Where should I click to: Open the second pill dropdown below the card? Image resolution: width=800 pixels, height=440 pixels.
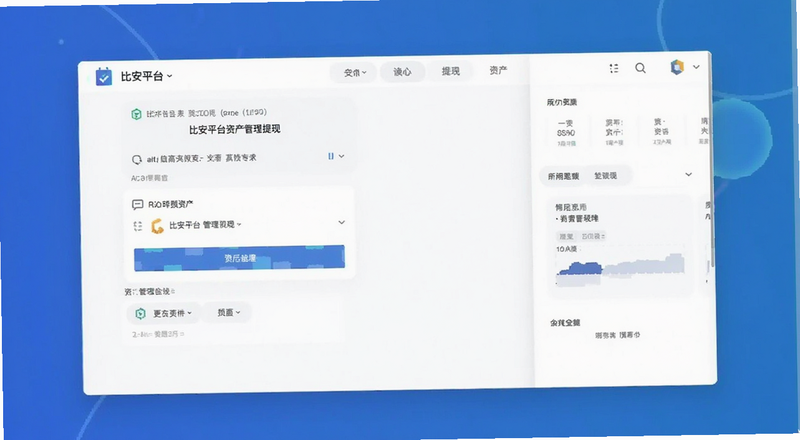click(x=228, y=312)
